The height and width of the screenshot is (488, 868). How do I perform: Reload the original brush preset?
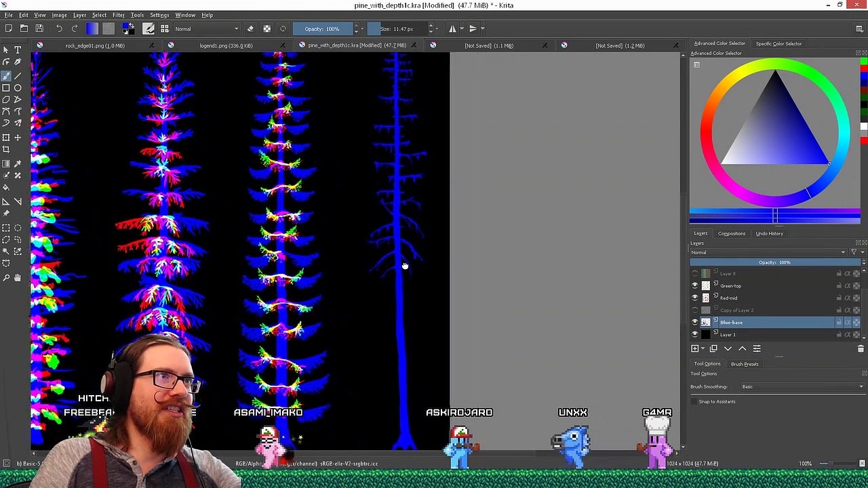283,28
